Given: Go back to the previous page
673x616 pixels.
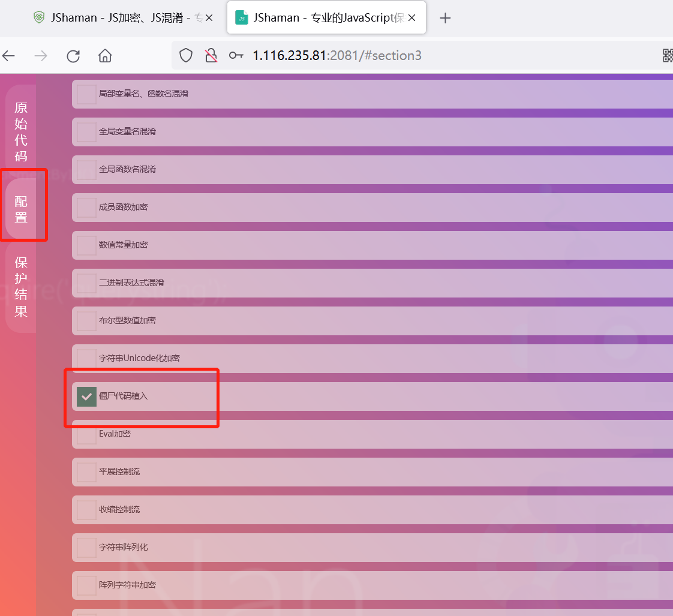Looking at the screenshot, I should point(8,56).
